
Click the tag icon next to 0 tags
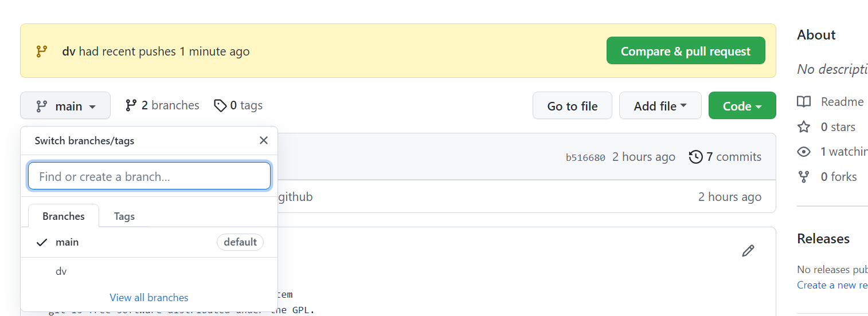click(220, 105)
